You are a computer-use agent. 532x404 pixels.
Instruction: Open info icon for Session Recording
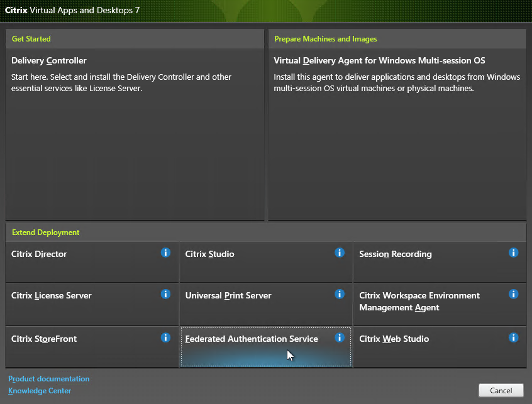click(514, 253)
